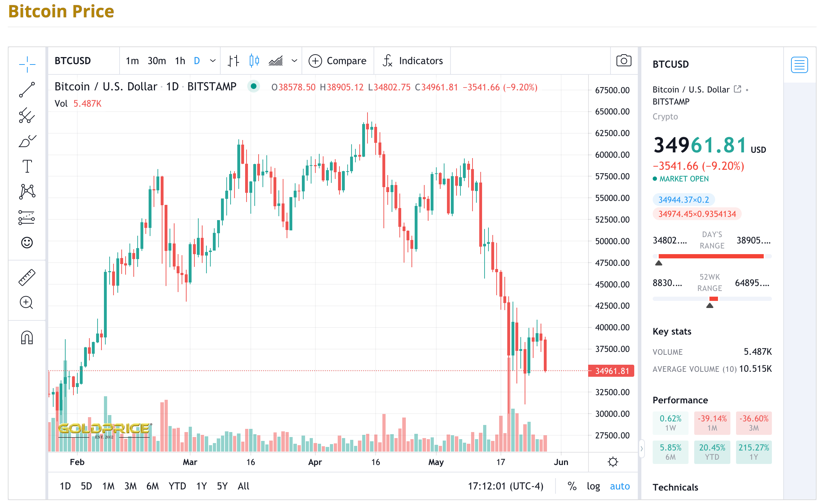Select the brush drawing tool
Viewport: 818px width, 504px height.
pos(27,141)
